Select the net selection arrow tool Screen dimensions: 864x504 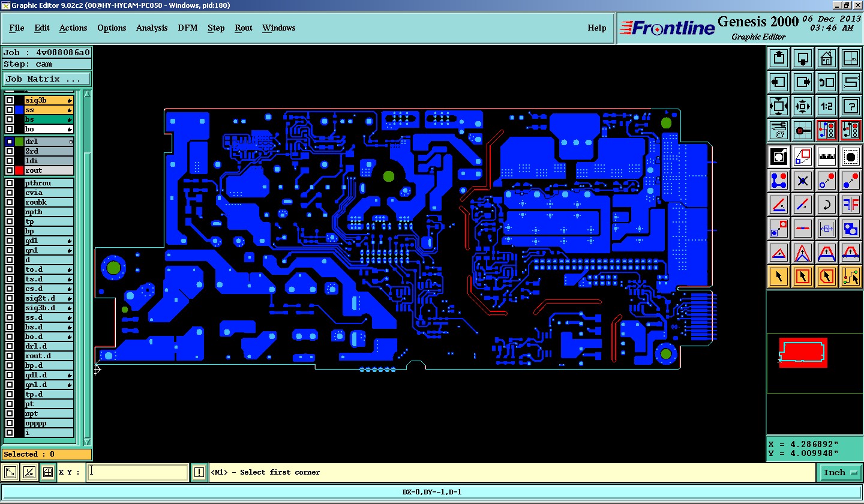pos(851,277)
